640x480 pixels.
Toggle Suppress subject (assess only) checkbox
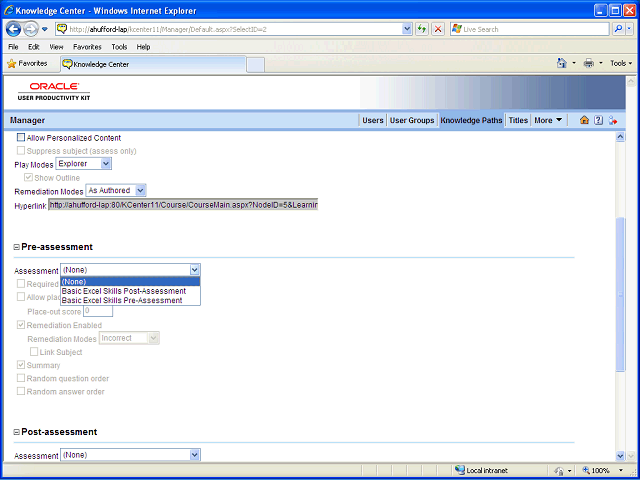(x=21, y=151)
